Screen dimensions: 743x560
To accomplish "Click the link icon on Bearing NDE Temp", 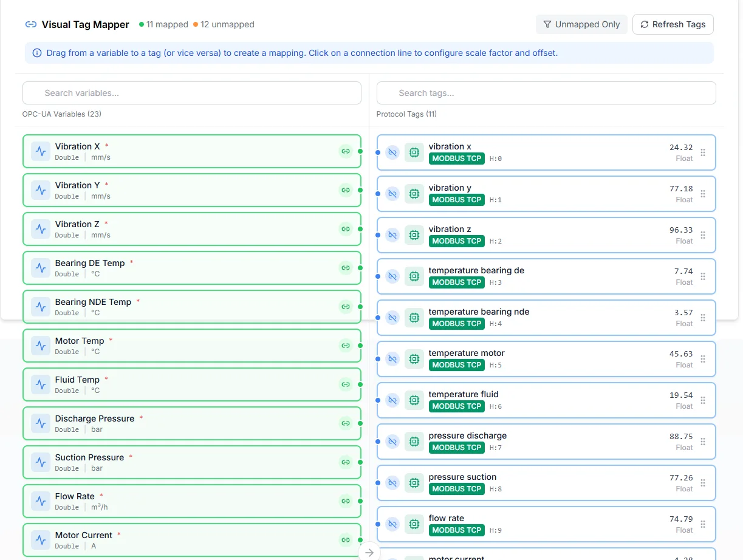I will [346, 307].
